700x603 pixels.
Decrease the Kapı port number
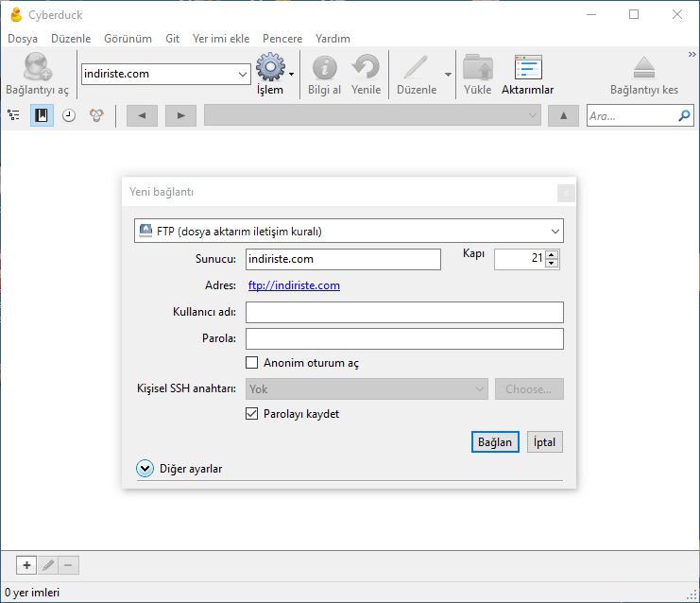(552, 263)
